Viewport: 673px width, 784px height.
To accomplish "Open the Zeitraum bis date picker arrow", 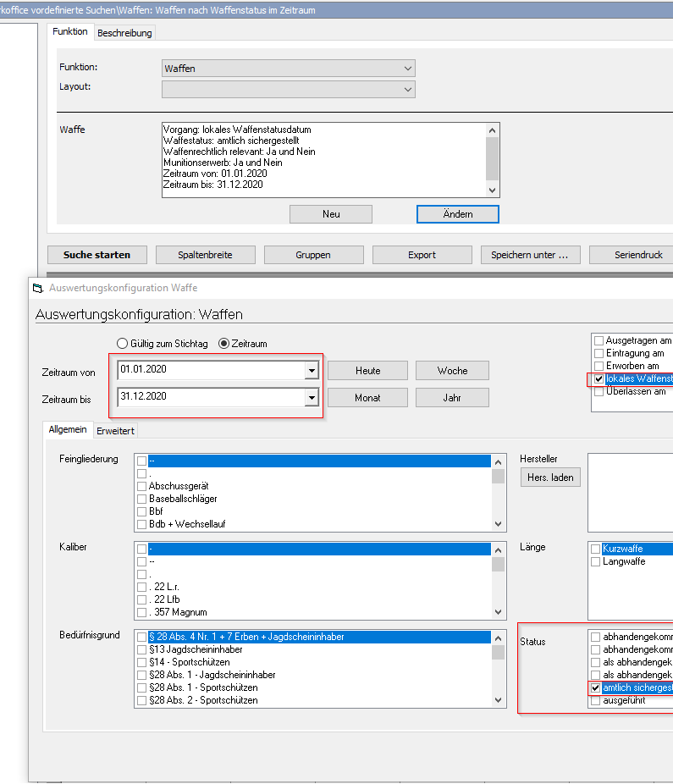I will 312,398.
